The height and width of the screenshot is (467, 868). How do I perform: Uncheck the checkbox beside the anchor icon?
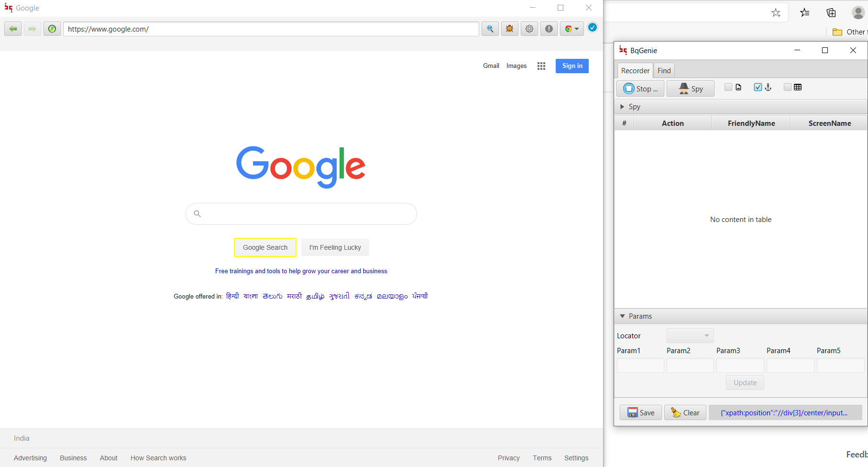(x=758, y=87)
